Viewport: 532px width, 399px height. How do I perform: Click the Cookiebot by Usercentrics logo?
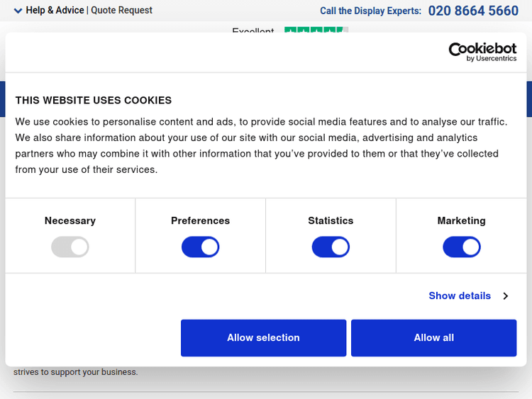pos(482,52)
